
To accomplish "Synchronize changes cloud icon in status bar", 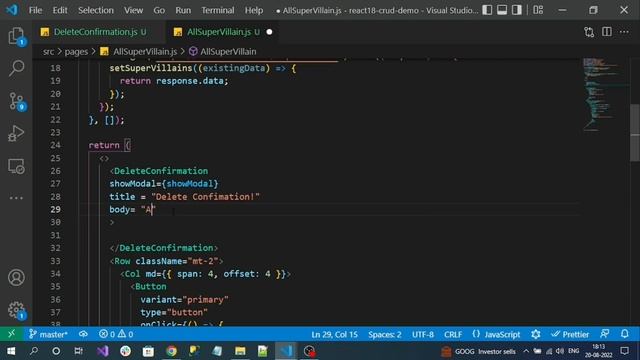I will point(83,334).
